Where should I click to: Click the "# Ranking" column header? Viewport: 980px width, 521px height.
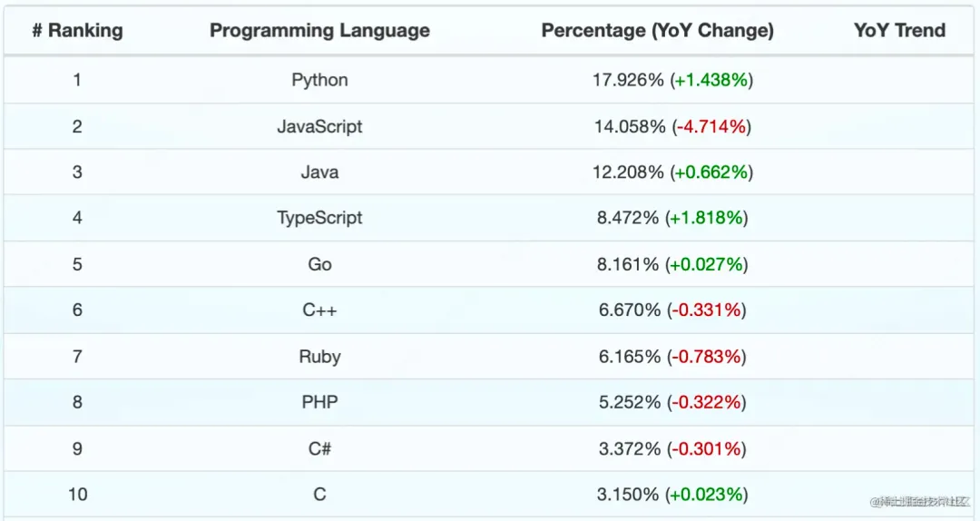77,31
